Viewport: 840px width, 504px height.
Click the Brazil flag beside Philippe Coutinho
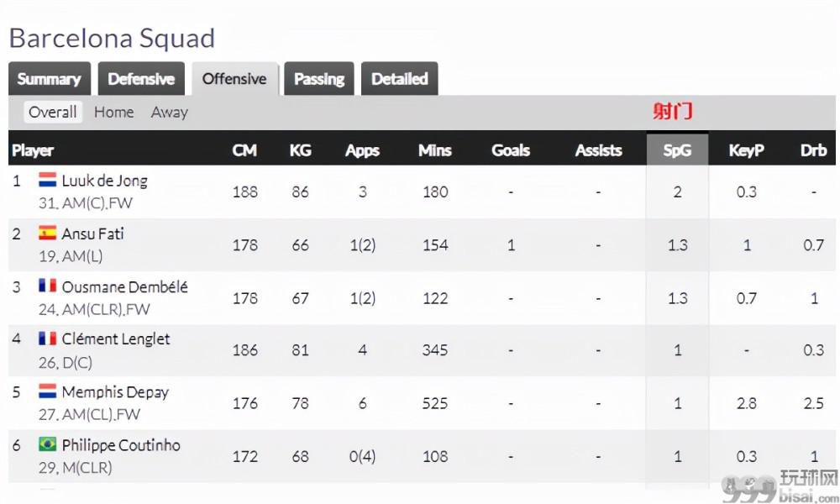tap(47, 444)
